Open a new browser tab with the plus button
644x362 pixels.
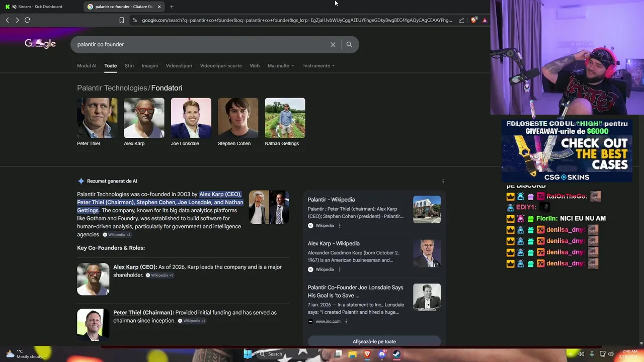[x=172, y=7]
